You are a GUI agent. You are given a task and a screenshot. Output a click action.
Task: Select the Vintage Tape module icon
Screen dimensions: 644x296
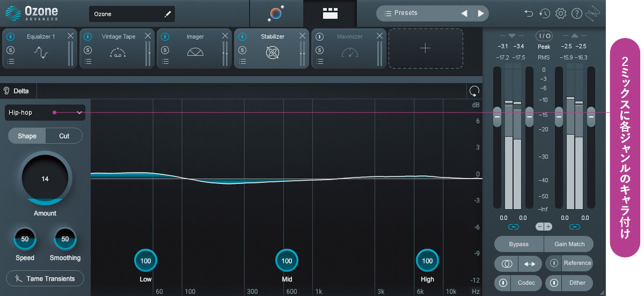(118, 52)
